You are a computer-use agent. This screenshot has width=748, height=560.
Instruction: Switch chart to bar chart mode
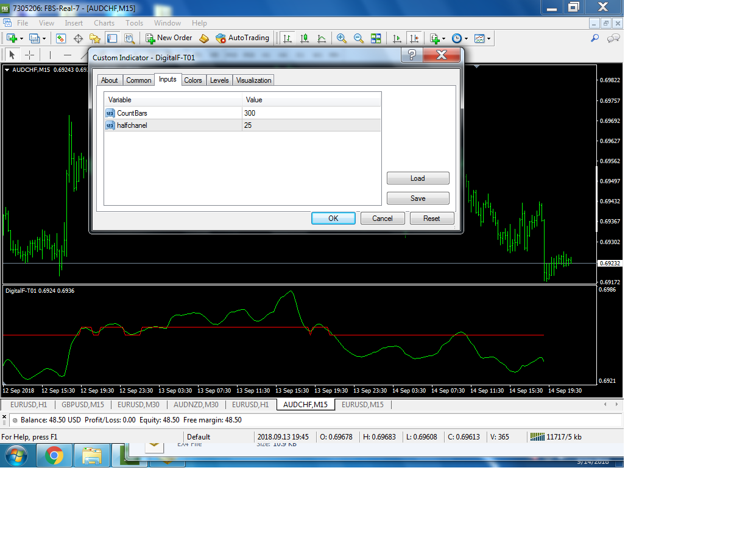point(288,38)
